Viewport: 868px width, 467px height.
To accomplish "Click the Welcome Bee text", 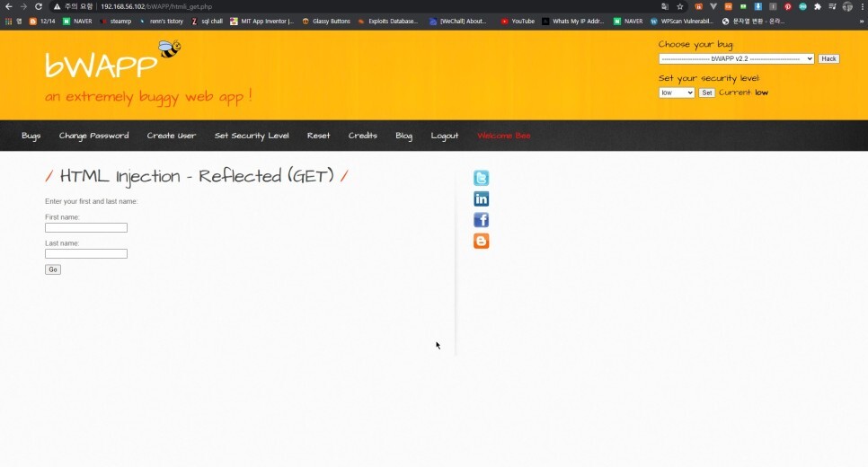I will (x=504, y=136).
